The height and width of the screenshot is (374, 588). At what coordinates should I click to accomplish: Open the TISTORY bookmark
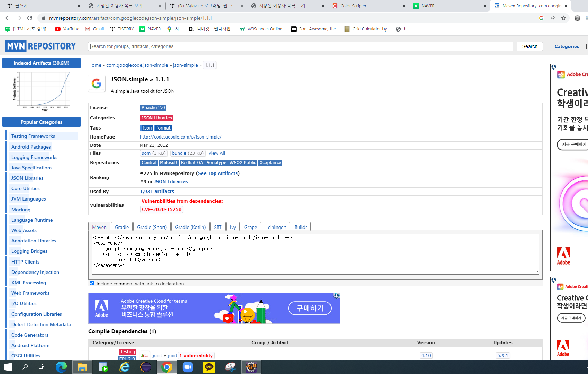122,29
